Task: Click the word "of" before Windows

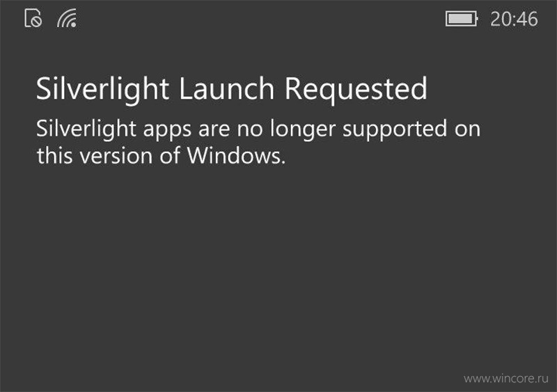Action: tap(170, 156)
